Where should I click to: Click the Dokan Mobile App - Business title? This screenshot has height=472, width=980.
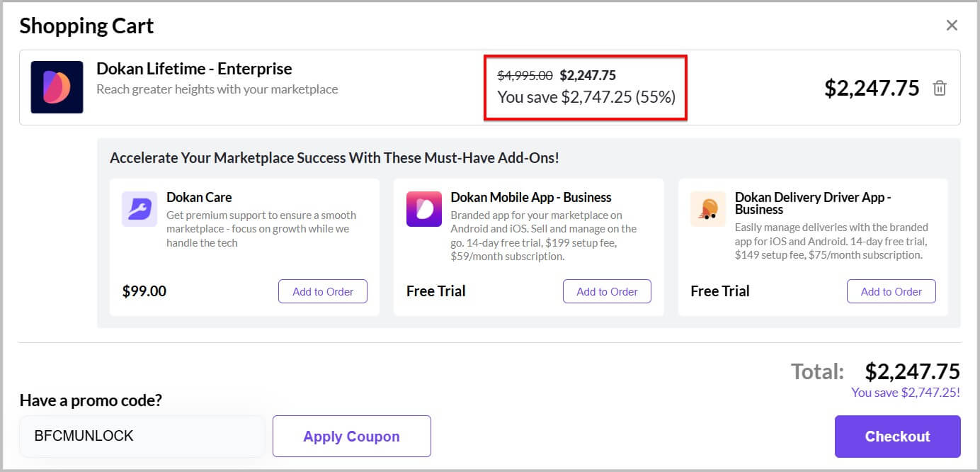530,198
